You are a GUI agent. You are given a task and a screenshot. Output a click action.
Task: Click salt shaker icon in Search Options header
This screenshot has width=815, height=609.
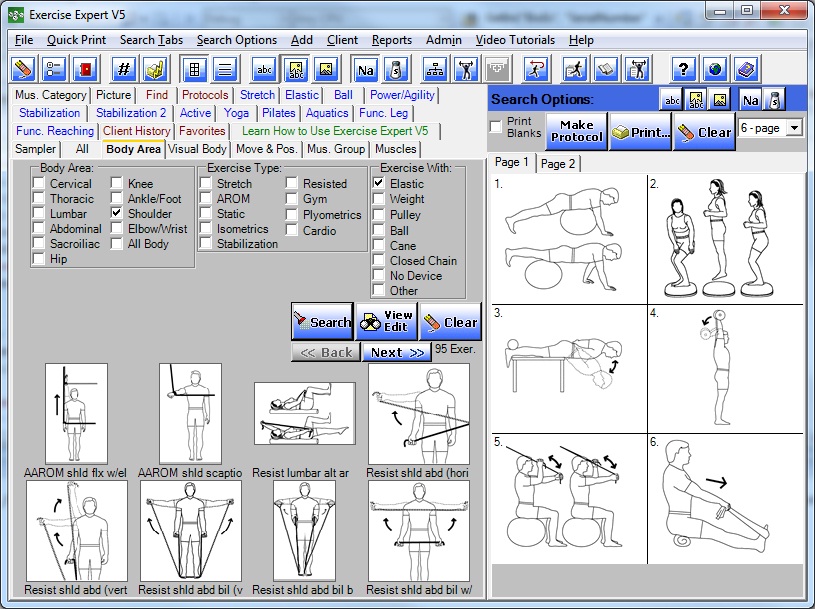(x=774, y=99)
